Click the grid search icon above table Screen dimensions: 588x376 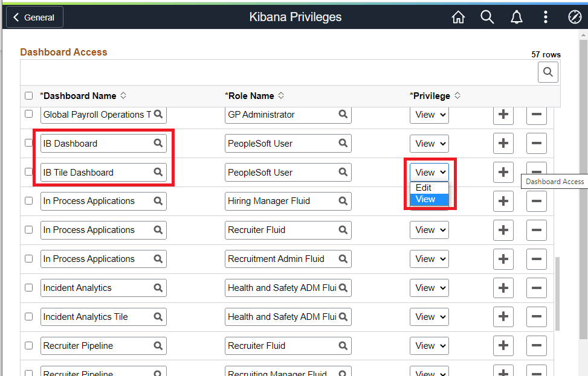click(548, 72)
